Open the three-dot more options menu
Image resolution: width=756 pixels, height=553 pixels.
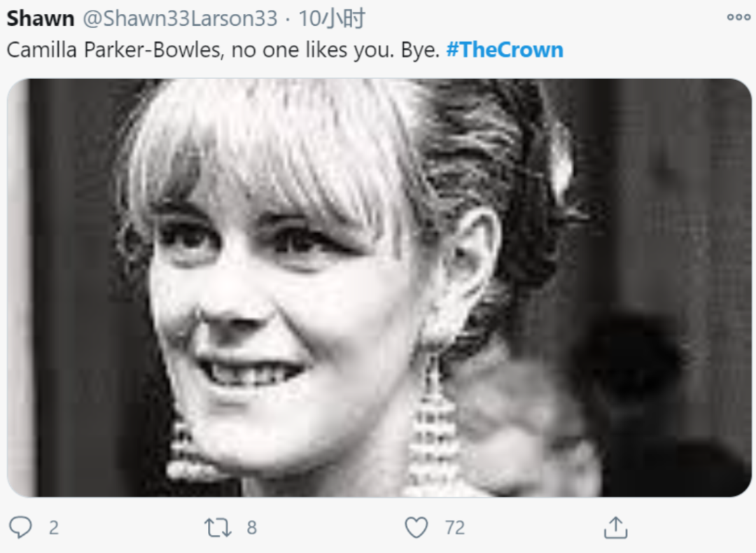point(738,17)
